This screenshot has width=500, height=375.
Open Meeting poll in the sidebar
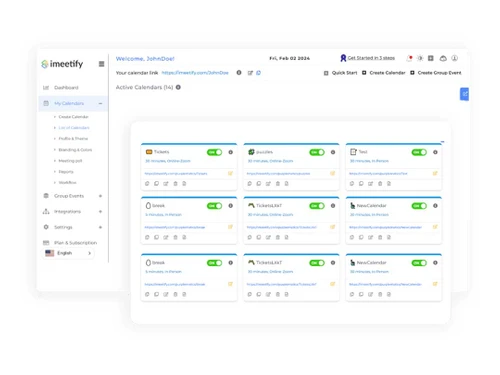pyautogui.click(x=70, y=161)
